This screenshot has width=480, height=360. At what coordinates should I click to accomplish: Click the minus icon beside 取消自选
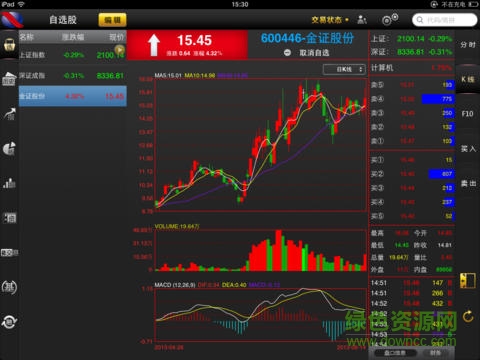click(287, 53)
